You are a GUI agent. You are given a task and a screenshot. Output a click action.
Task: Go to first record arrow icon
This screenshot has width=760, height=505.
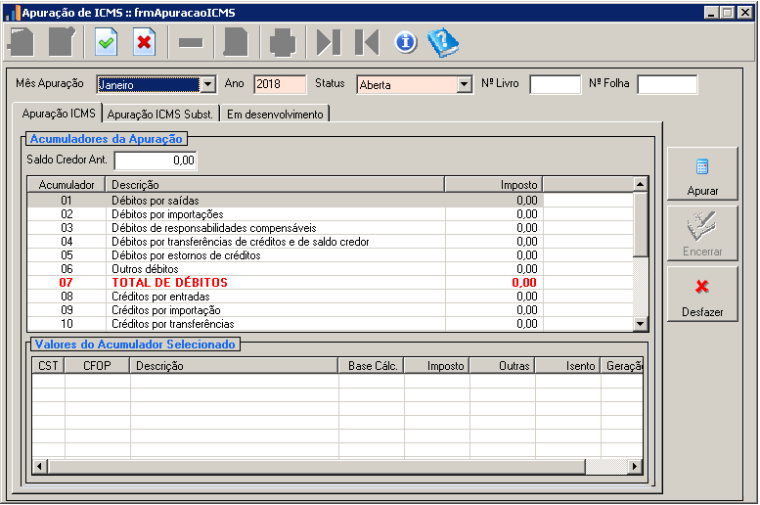coord(367,43)
